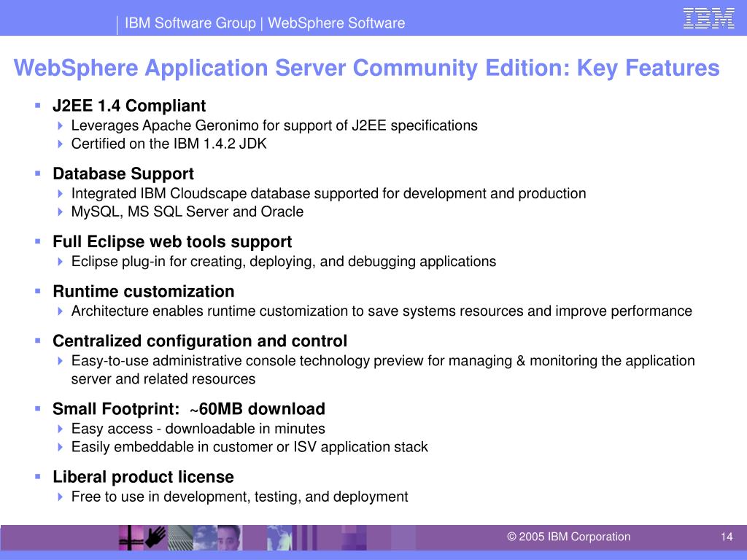The width and height of the screenshot is (747, 560).
Task: Click square bullet beside 'Liberal product license'
Action: click(x=38, y=476)
